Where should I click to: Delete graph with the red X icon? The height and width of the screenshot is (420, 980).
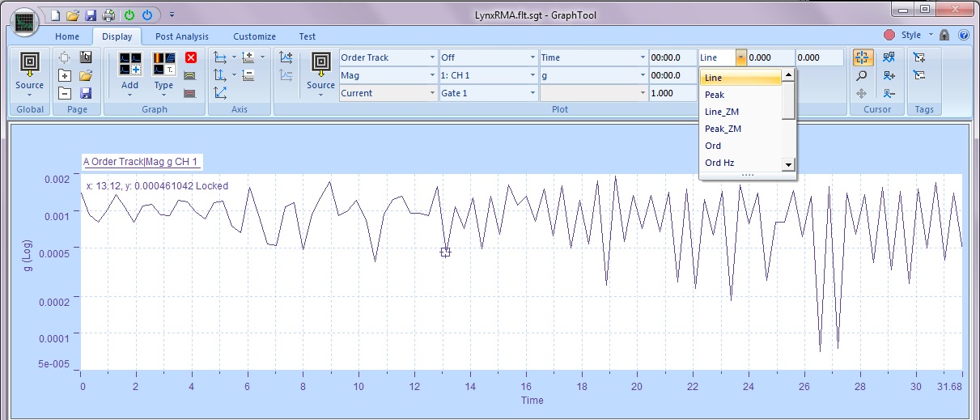(x=191, y=57)
